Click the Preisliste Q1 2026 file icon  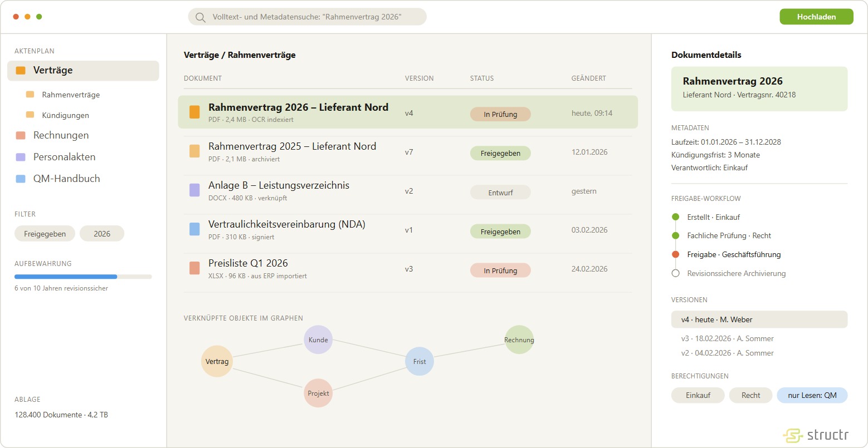pos(194,268)
